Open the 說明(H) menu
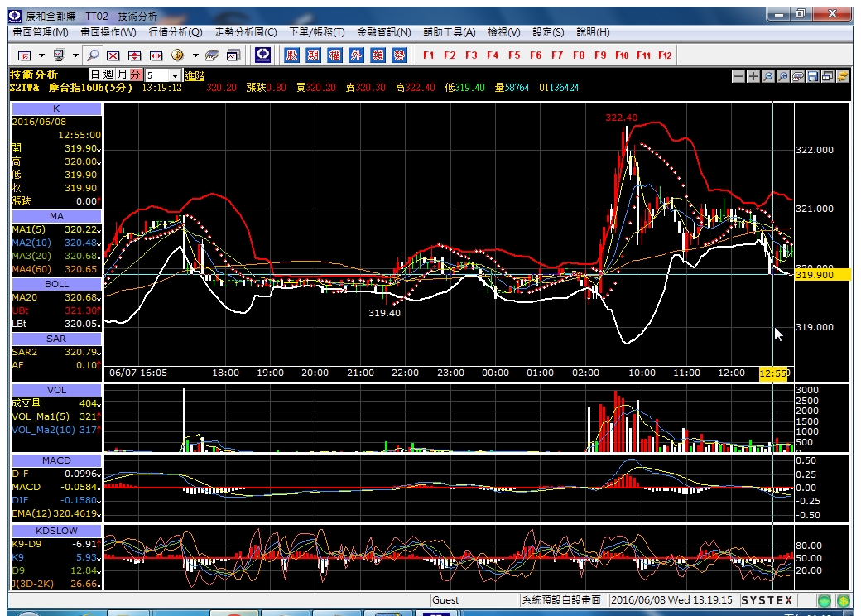This screenshot has width=861, height=616. pos(593,32)
